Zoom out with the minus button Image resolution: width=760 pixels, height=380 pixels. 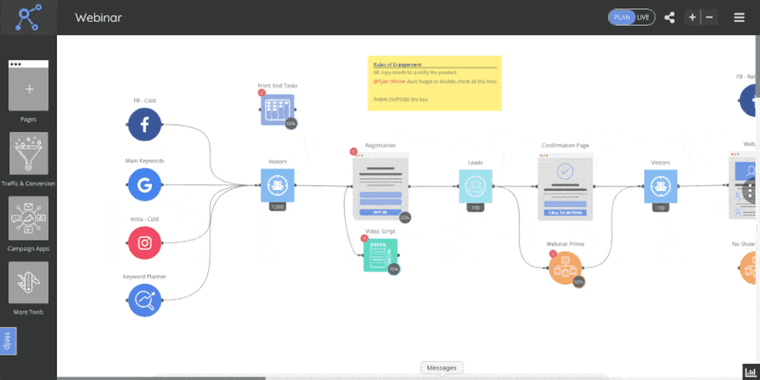pyautogui.click(x=709, y=17)
